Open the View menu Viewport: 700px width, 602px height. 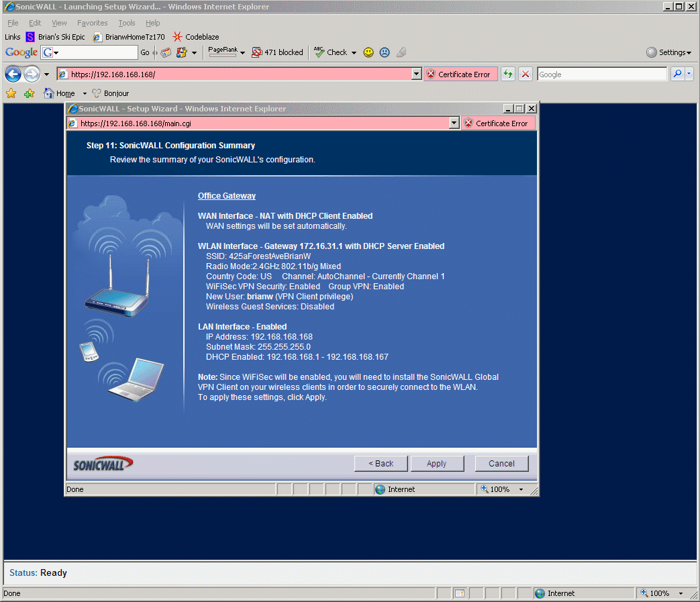(x=59, y=23)
